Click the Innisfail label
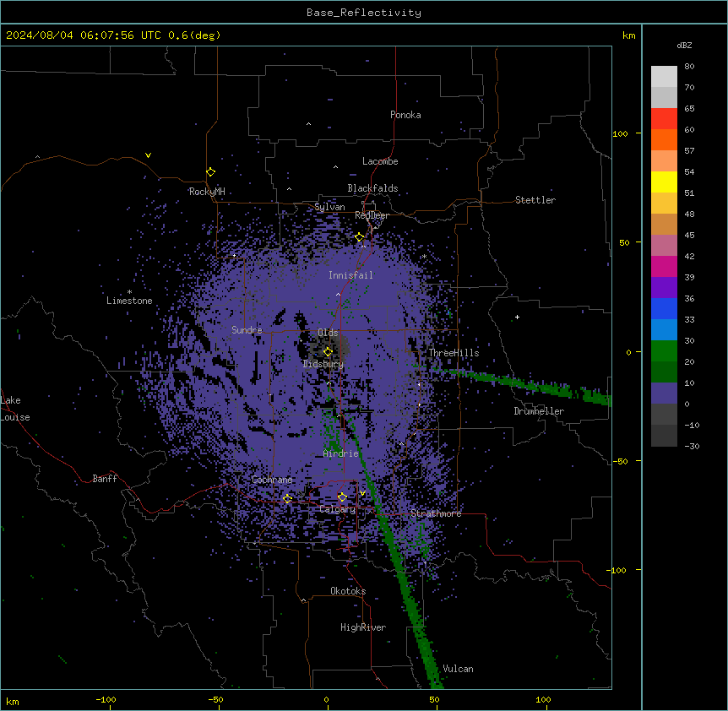The image size is (728, 711). [350, 275]
